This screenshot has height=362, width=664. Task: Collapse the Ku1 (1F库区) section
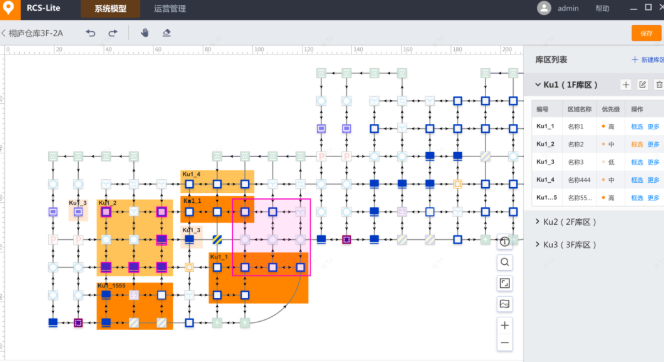(x=537, y=85)
